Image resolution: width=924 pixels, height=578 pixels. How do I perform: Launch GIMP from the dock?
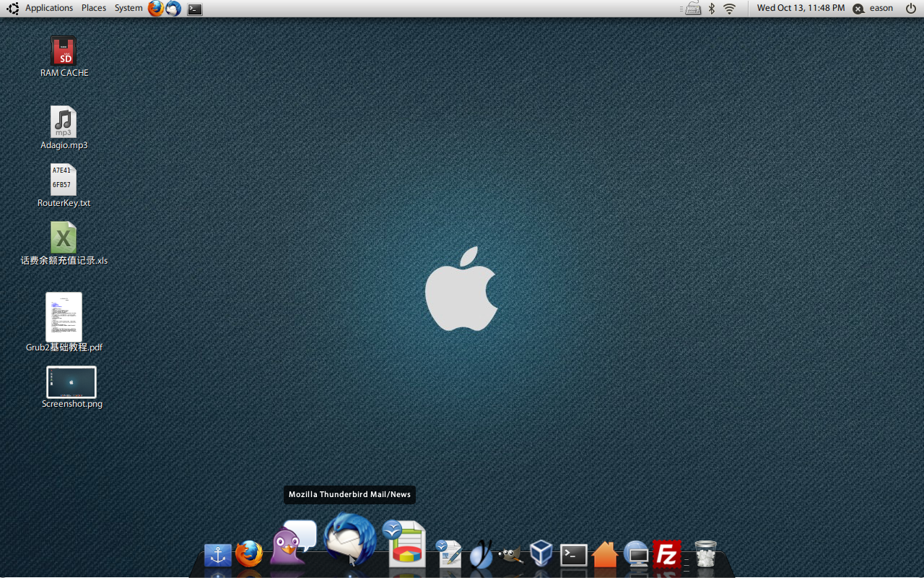510,555
